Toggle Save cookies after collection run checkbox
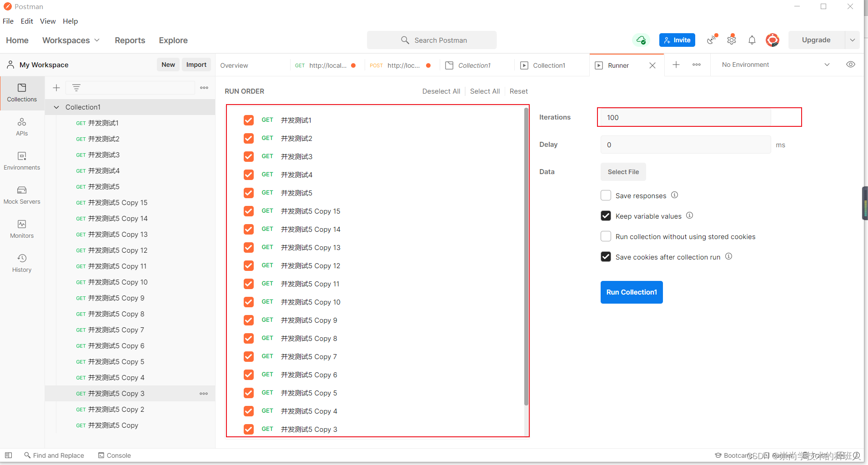This screenshot has width=868, height=465. [x=606, y=257]
